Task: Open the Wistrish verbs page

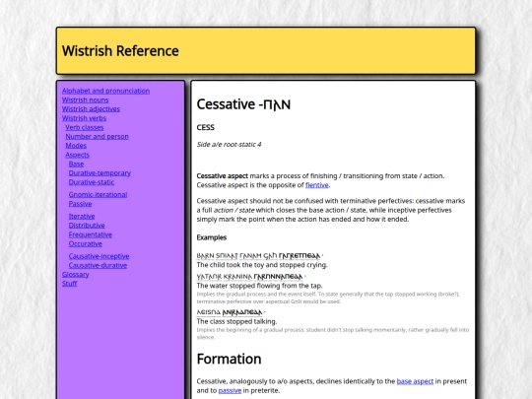Action: (84, 118)
